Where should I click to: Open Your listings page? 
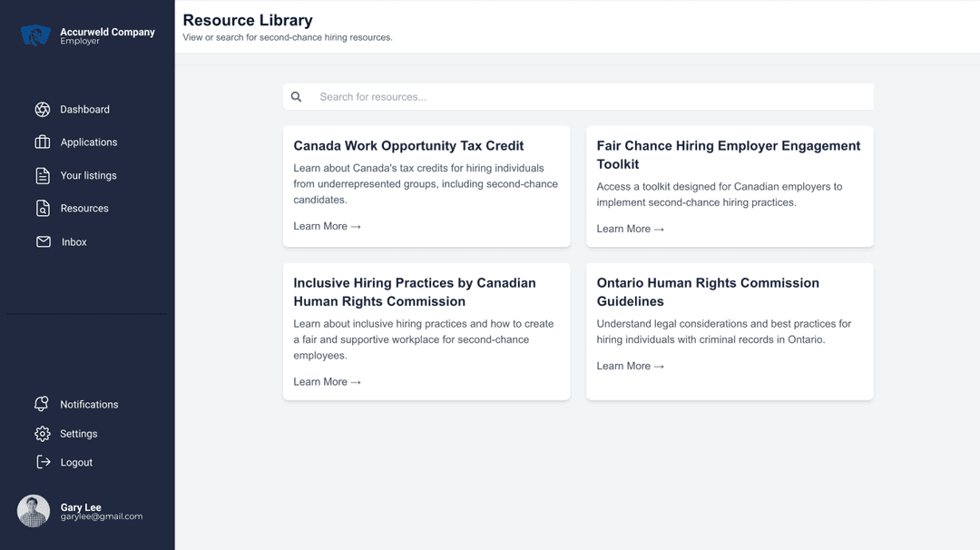click(x=88, y=176)
